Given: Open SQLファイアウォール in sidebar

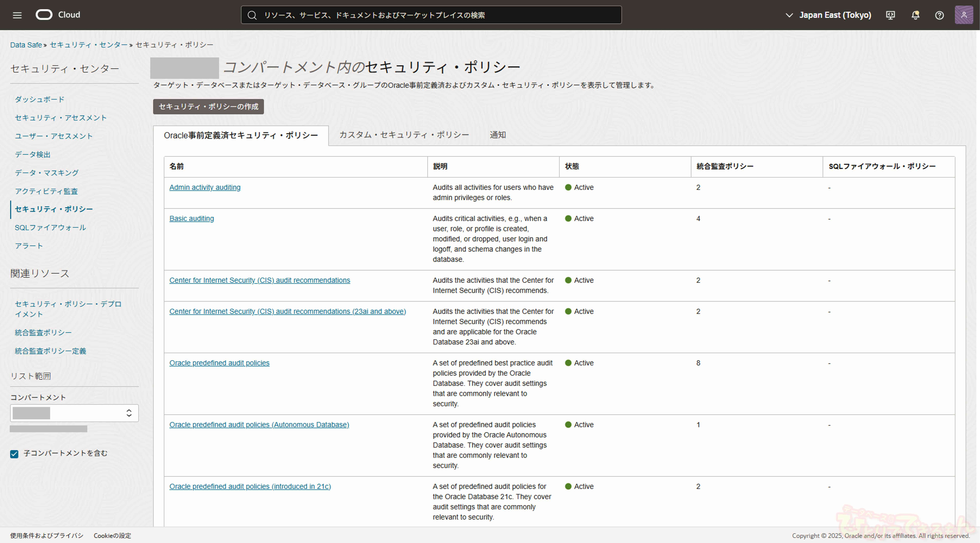Looking at the screenshot, I should point(50,227).
